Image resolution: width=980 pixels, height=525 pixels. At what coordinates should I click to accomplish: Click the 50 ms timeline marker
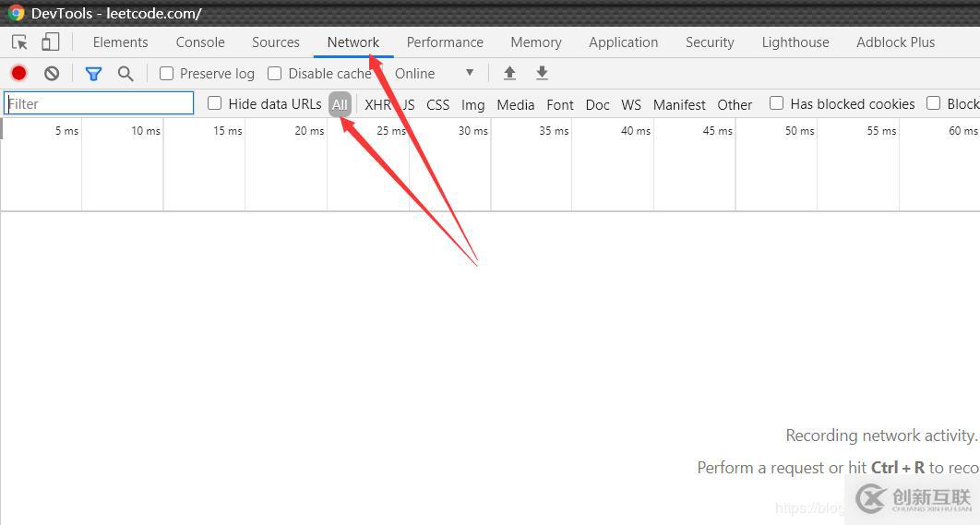pyautogui.click(x=800, y=131)
